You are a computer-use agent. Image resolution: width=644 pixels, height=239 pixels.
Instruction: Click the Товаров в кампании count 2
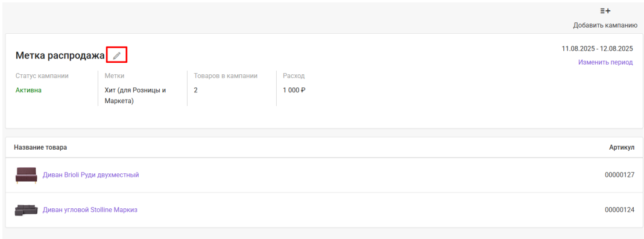[195, 90]
